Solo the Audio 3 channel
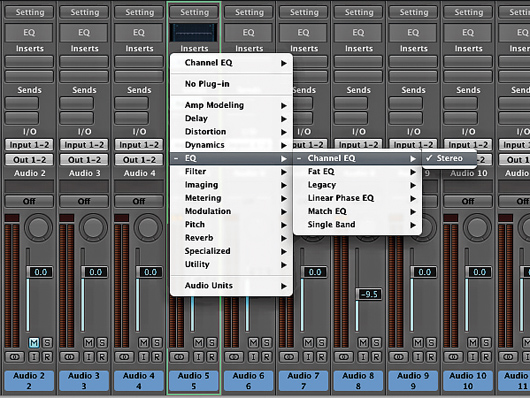530x398 pixels. tap(102, 343)
